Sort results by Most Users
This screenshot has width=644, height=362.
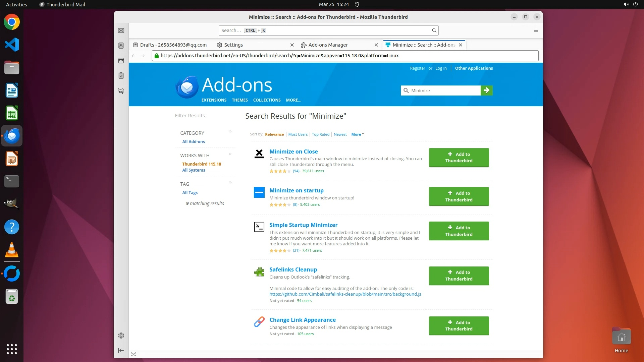coord(298,134)
